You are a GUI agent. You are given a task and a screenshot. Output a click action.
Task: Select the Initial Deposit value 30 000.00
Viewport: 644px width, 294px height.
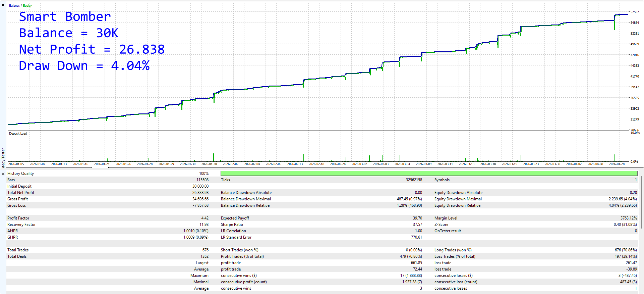click(x=200, y=186)
